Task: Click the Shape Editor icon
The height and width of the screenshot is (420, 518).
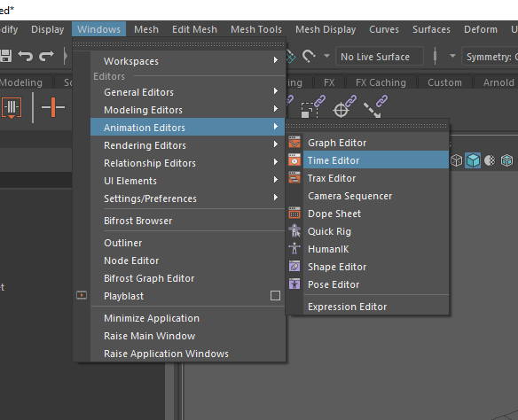Action: (x=294, y=266)
